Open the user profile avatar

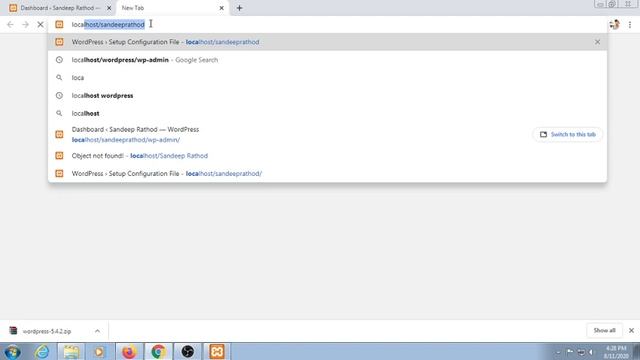[x=614, y=24]
